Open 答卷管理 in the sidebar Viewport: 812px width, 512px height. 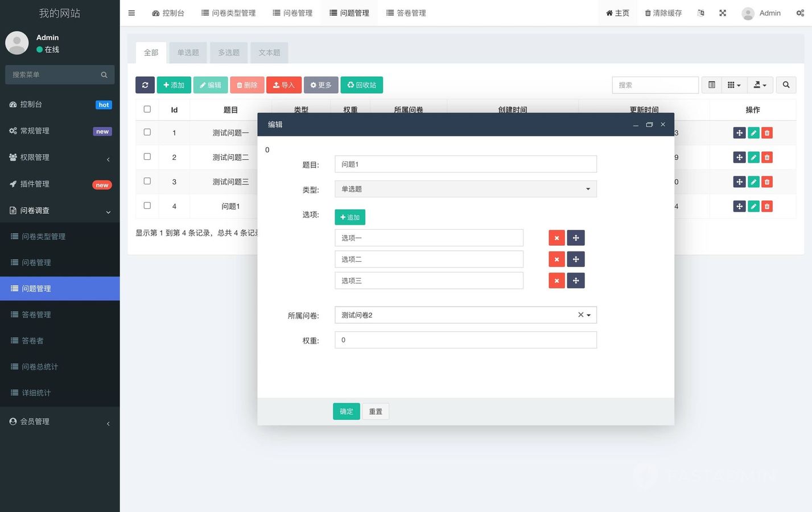[36, 315]
